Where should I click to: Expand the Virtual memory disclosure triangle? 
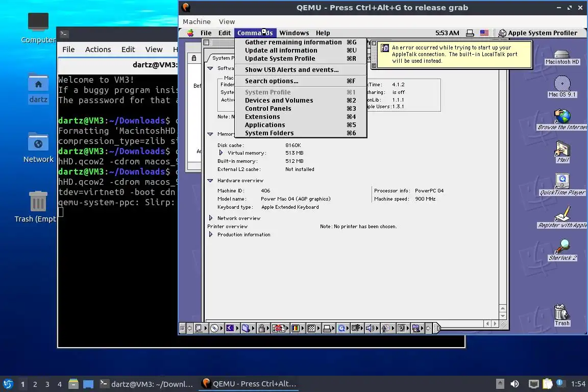tap(221, 153)
